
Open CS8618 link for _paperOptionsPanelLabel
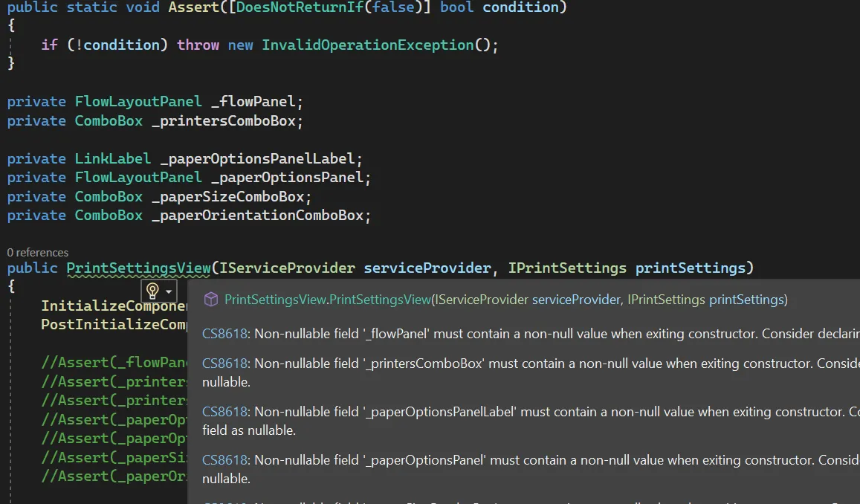225,411
